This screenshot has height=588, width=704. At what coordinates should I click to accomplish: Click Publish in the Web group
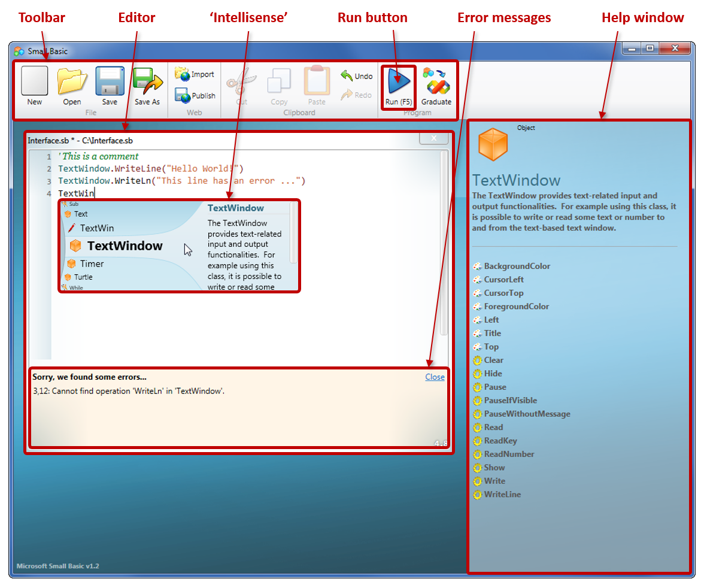(x=195, y=95)
